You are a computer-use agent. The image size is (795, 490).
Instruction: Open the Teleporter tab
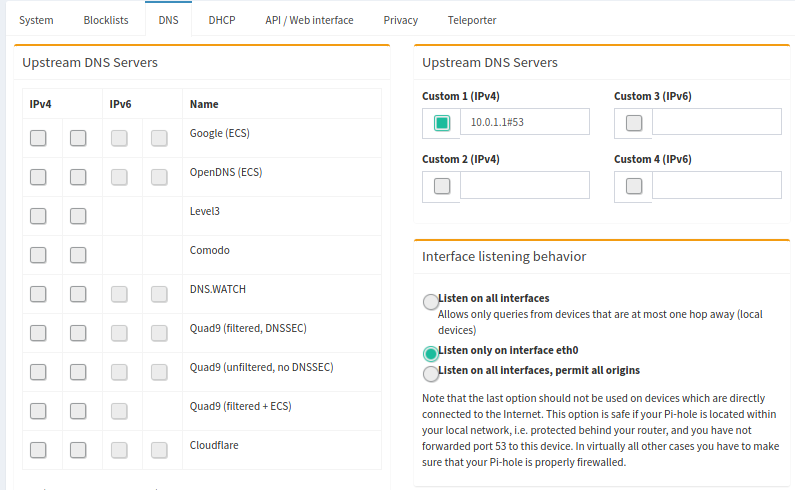471,20
